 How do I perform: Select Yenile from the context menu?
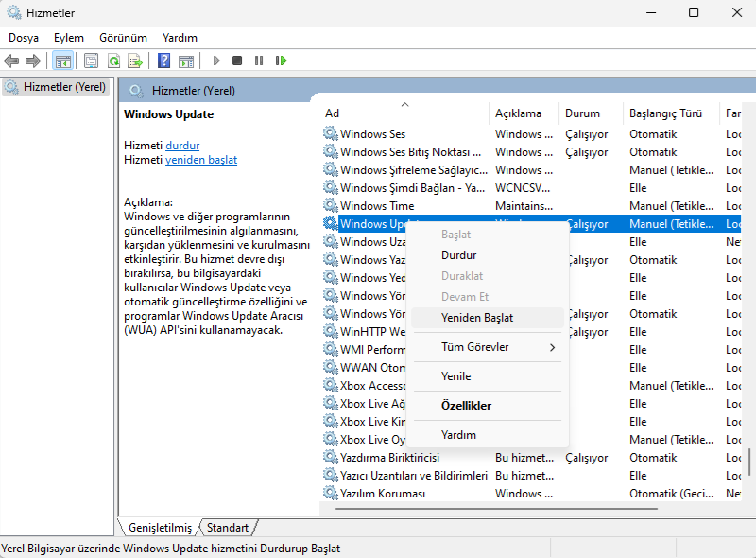[x=455, y=375]
